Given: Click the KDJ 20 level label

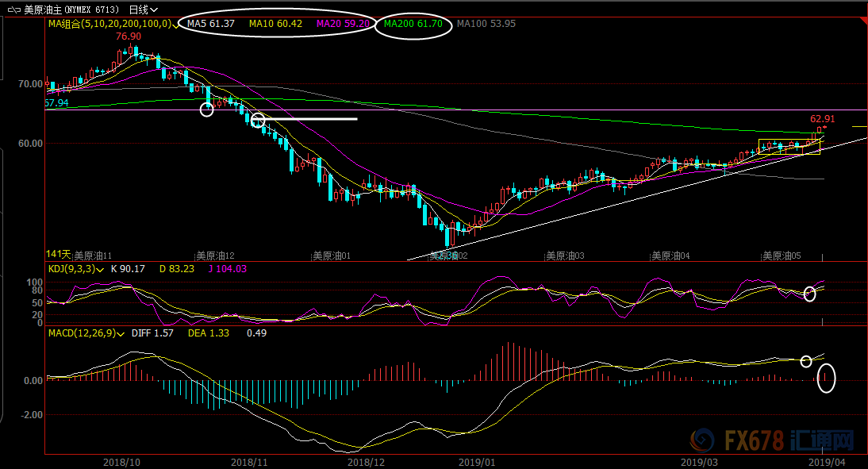Looking at the screenshot, I should (37, 315).
